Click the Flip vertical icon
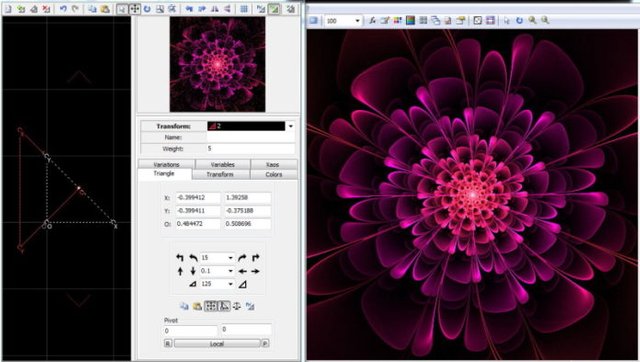Viewport: 640px width, 362px height. coord(227,9)
